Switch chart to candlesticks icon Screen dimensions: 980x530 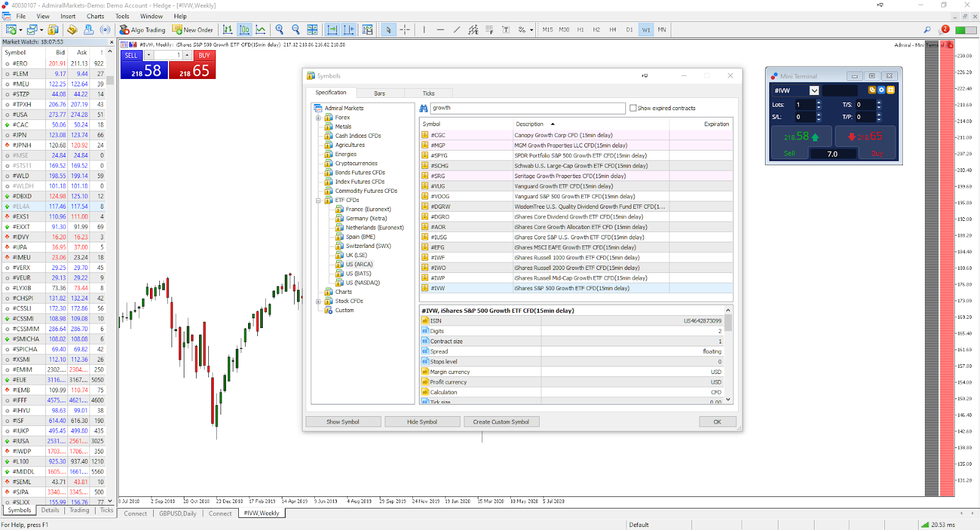pyautogui.click(x=244, y=29)
